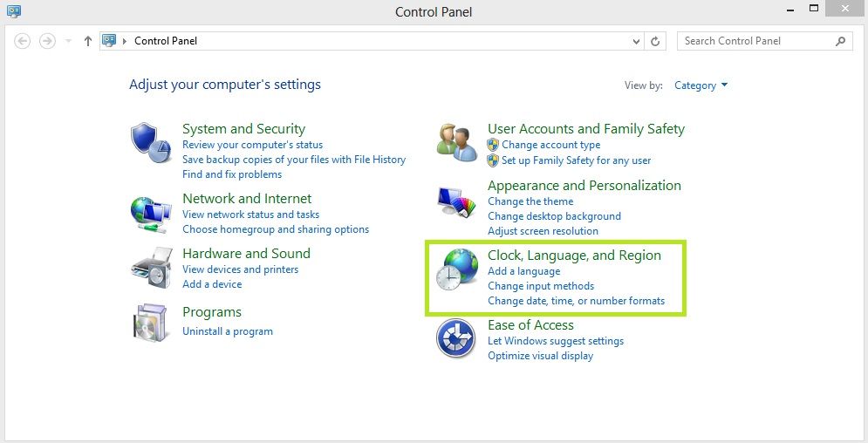The width and height of the screenshot is (868, 443).
Task: Open User Accounts and Family Safety heading
Action: [x=586, y=129]
